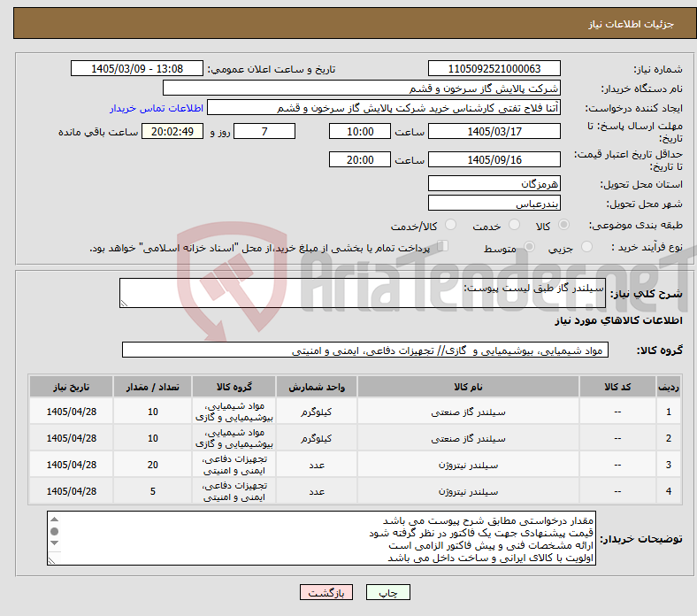Click quantity 20 in row 3
The width and height of the screenshot is (697, 616).
tap(152, 465)
